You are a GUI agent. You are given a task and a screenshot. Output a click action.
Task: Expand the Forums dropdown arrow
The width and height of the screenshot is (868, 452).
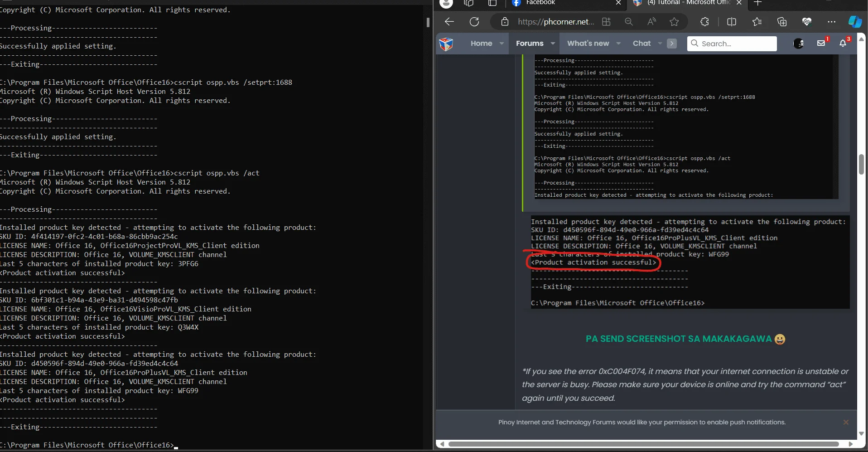point(553,44)
